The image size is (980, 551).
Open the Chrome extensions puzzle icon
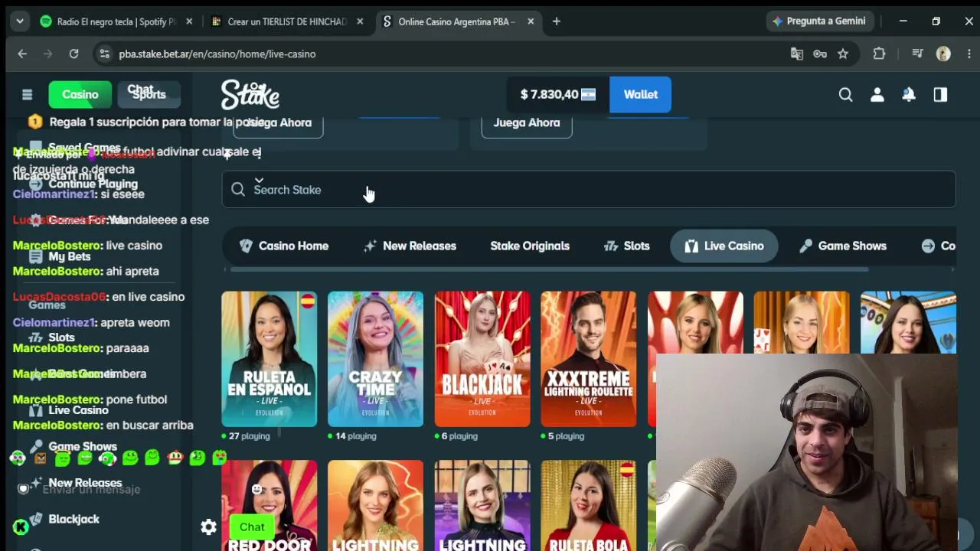click(879, 54)
